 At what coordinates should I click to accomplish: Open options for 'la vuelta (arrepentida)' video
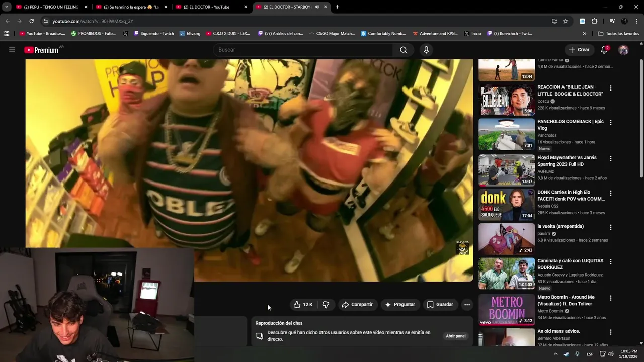coord(611,227)
